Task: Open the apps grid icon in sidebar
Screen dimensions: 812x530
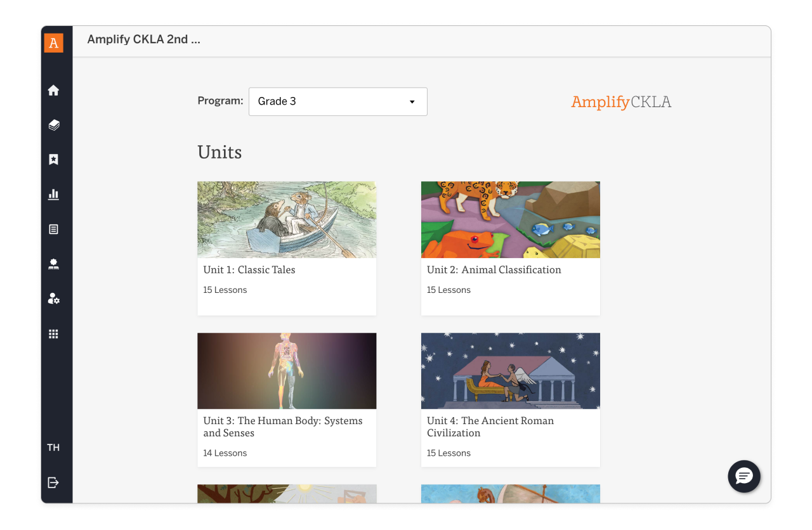Action: click(x=53, y=333)
